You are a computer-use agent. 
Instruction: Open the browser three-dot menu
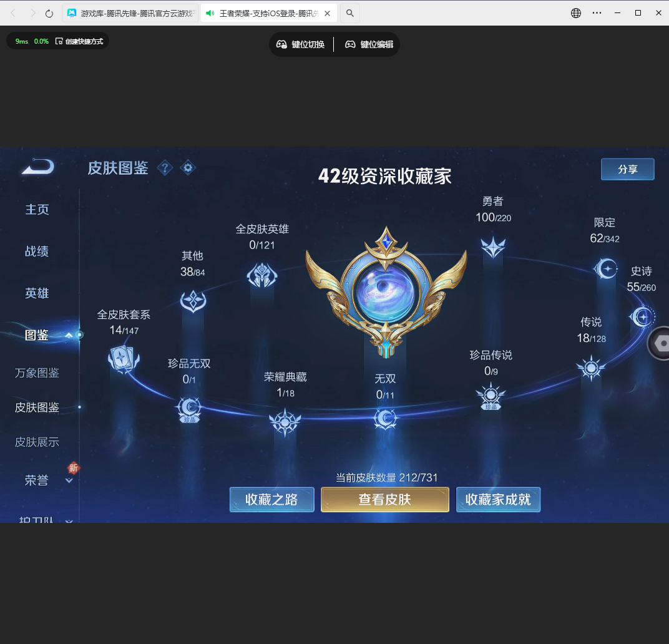coord(597,12)
